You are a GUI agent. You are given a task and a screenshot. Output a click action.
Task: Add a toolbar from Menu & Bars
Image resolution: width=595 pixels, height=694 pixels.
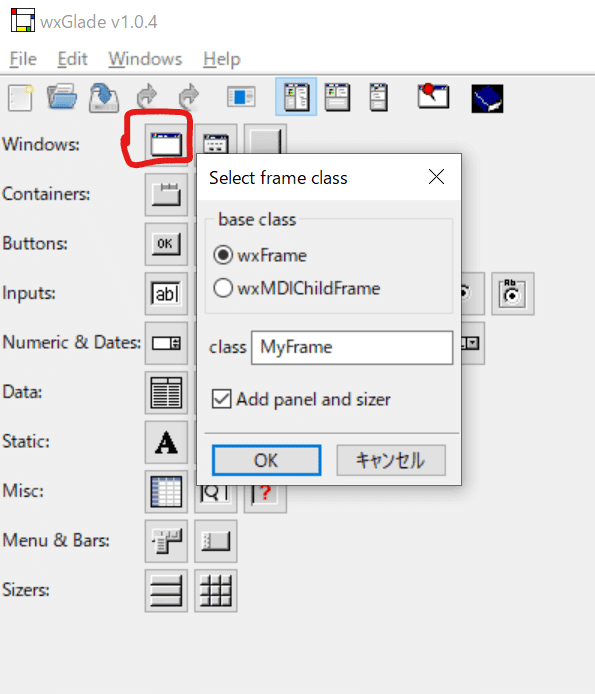click(216, 542)
